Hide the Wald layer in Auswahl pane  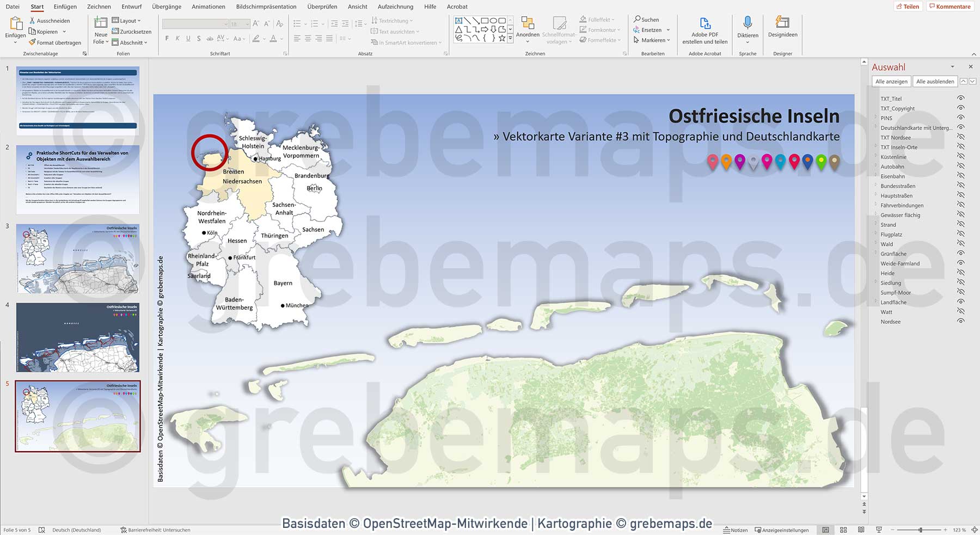[x=961, y=244]
